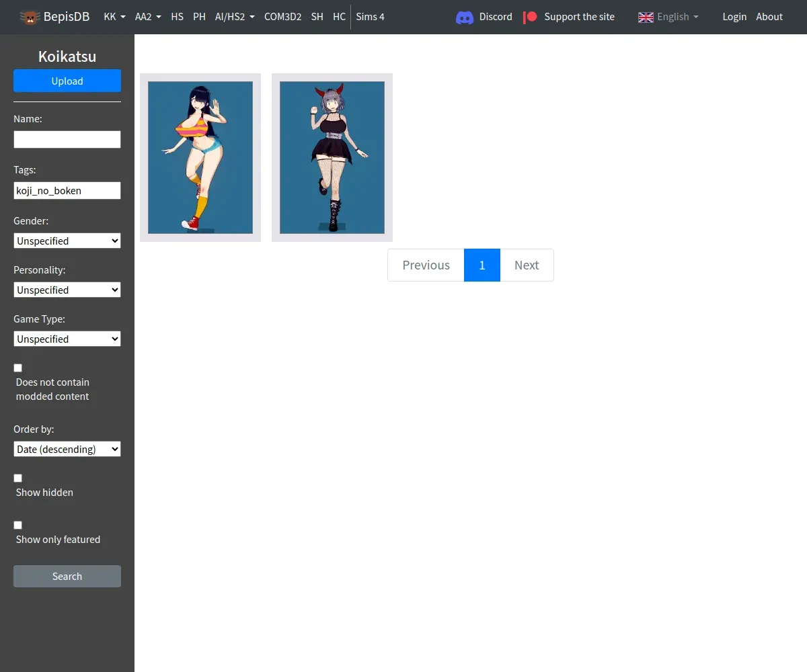This screenshot has width=807, height=672.
Task: Open the Discord link
Action: [496, 17]
